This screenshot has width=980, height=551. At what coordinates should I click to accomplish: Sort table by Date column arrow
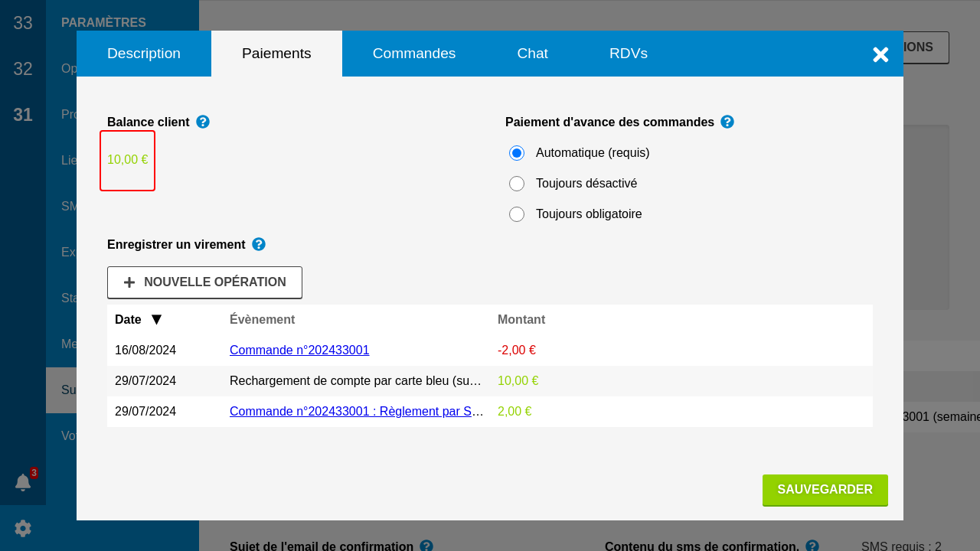(x=156, y=320)
